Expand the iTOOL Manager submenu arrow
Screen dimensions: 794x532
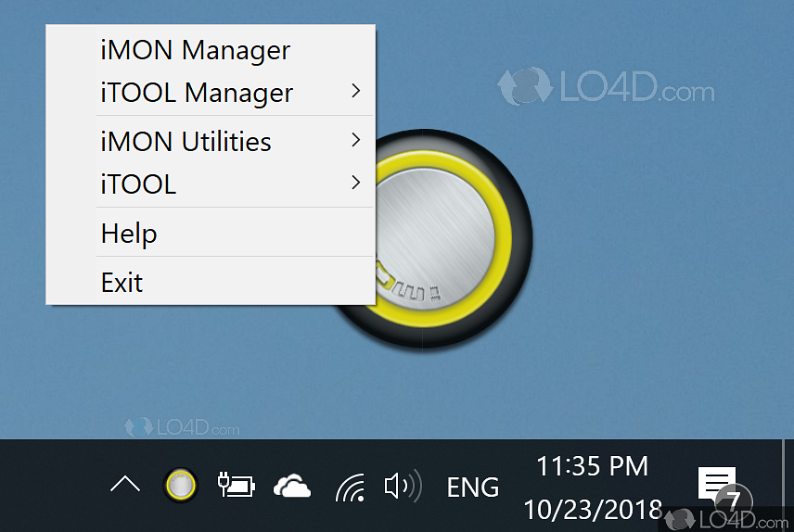tap(356, 91)
